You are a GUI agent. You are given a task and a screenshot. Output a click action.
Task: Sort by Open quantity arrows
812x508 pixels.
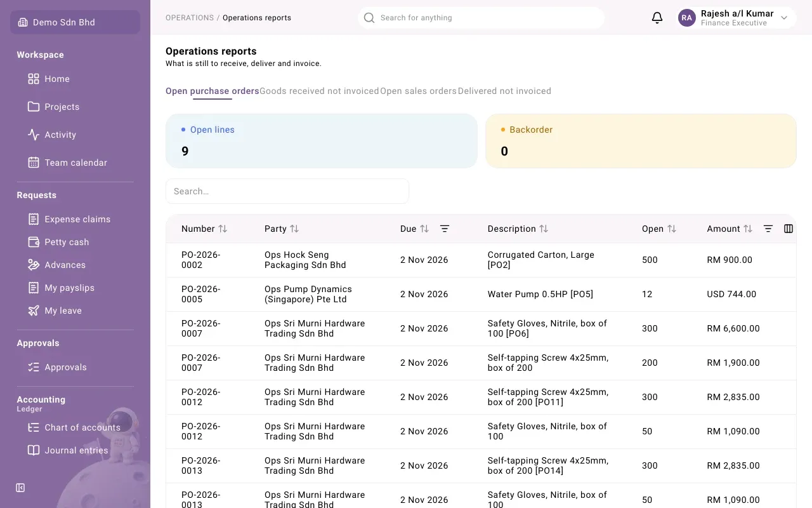[x=672, y=229]
